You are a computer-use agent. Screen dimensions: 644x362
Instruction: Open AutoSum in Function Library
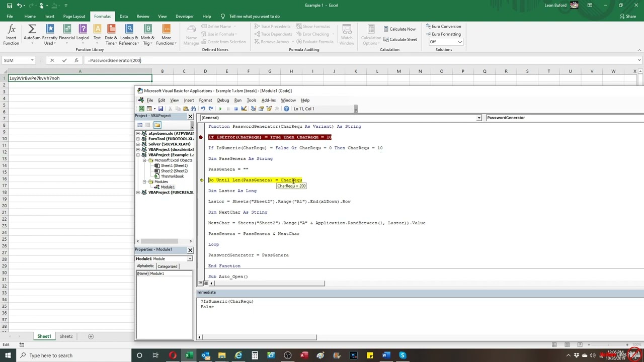32,34
